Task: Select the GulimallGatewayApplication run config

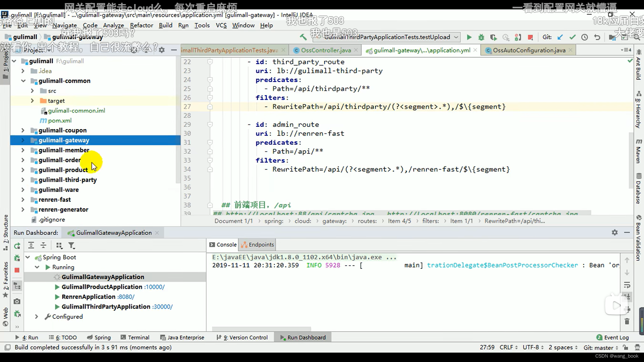Action: click(x=103, y=276)
